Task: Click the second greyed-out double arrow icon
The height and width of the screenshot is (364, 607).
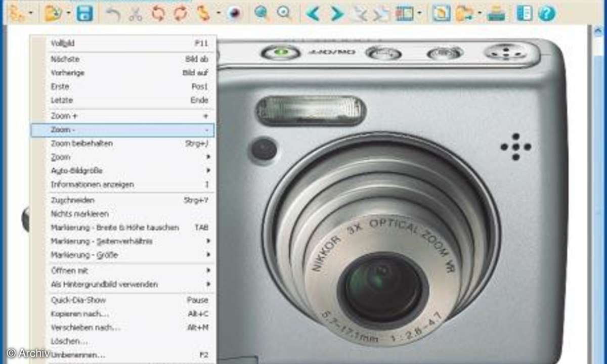Action: [382, 13]
